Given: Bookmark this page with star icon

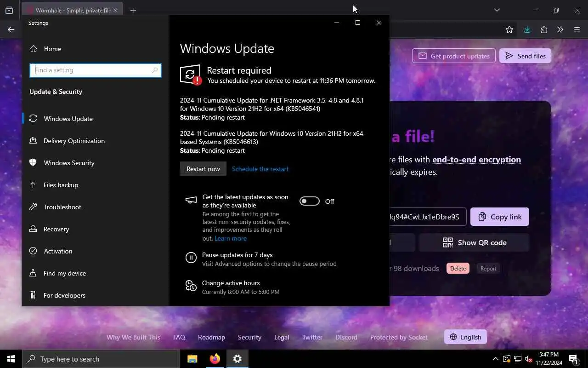Looking at the screenshot, I should click(x=509, y=29).
